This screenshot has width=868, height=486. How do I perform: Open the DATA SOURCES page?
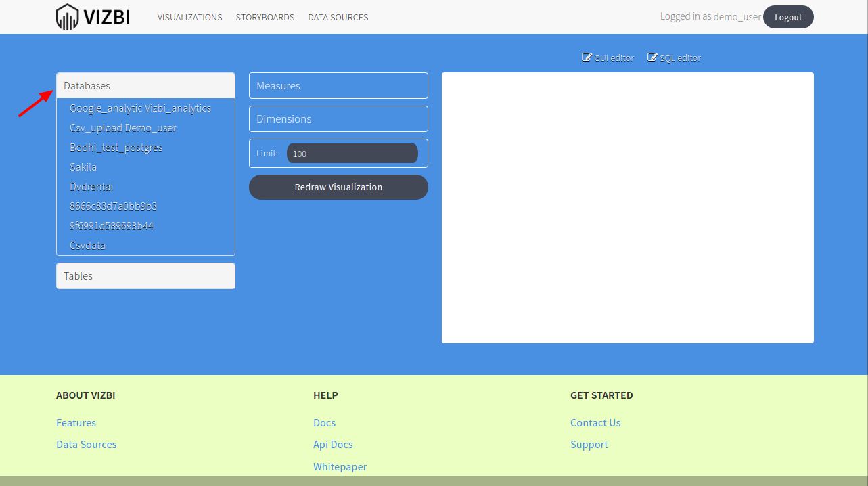click(338, 17)
